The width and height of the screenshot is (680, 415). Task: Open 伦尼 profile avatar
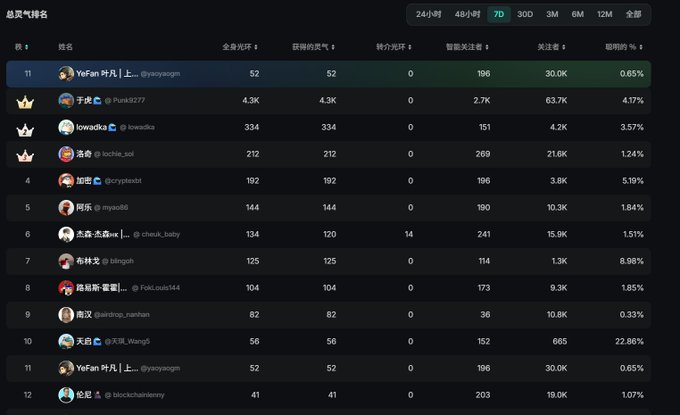66,395
